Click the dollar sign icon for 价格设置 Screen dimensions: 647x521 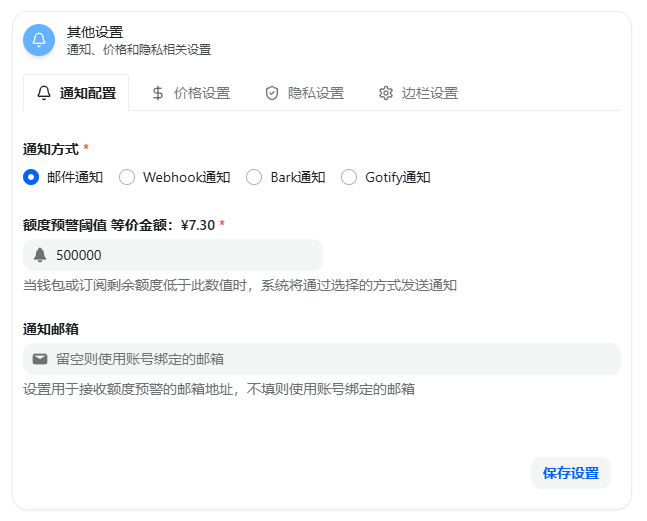[158, 93]
